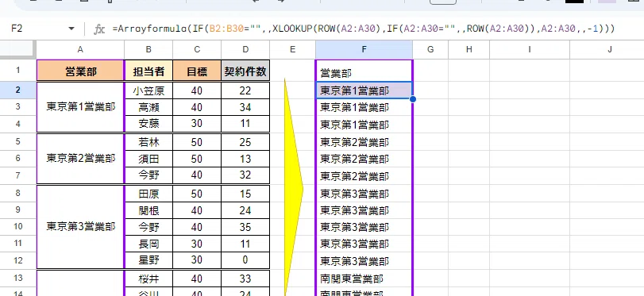
Task: Select row 13 header
Action: pos(18,279)
